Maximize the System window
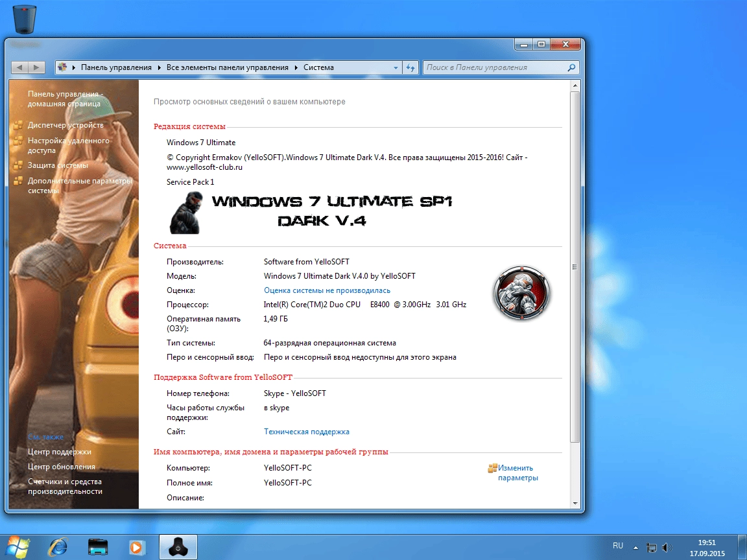Screen dimensions: 747x560 tap(541, 44)
